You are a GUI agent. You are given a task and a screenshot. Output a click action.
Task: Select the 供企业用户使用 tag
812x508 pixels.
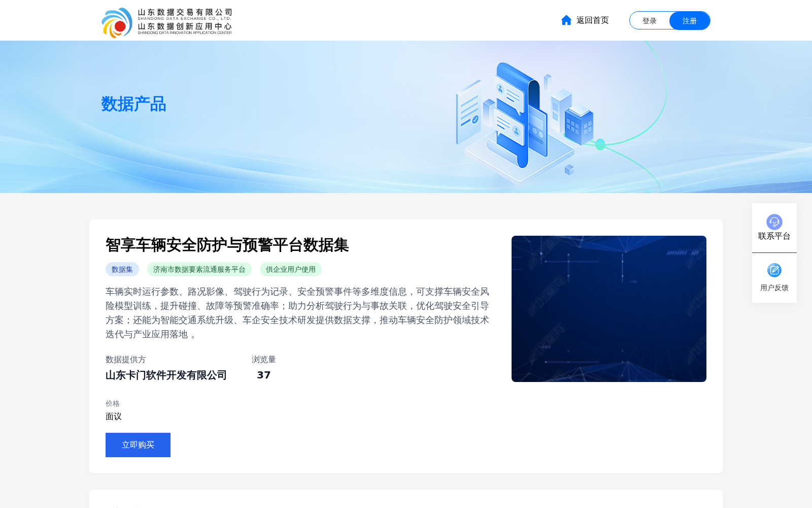(x=291, y=269)
